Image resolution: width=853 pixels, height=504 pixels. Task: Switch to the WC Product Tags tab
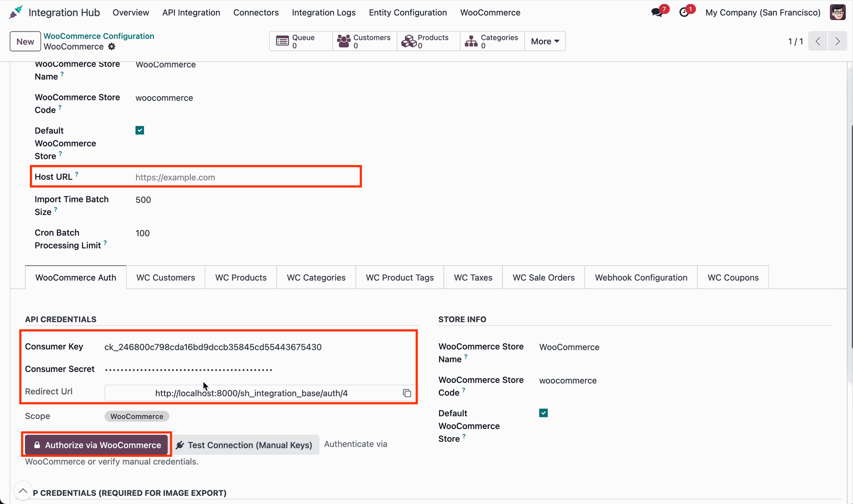(x=399, y=278)
